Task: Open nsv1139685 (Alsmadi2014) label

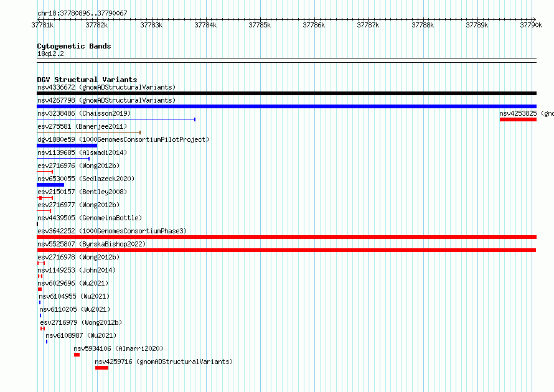Action: tap(82, 152)
